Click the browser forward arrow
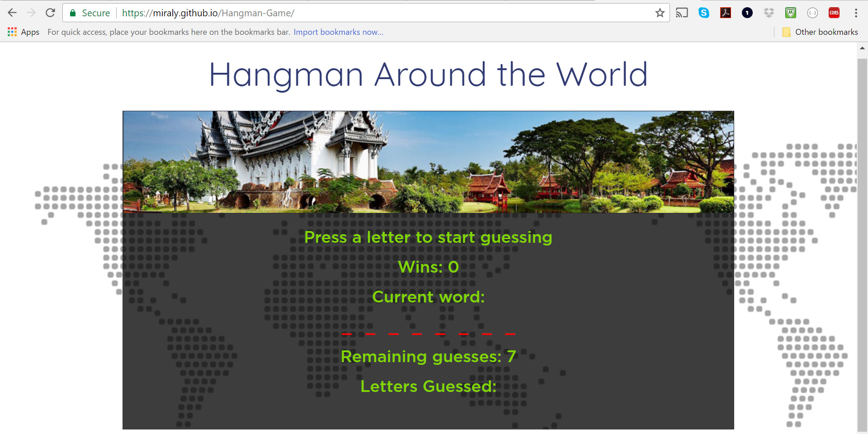 click(x=31, y=13)
